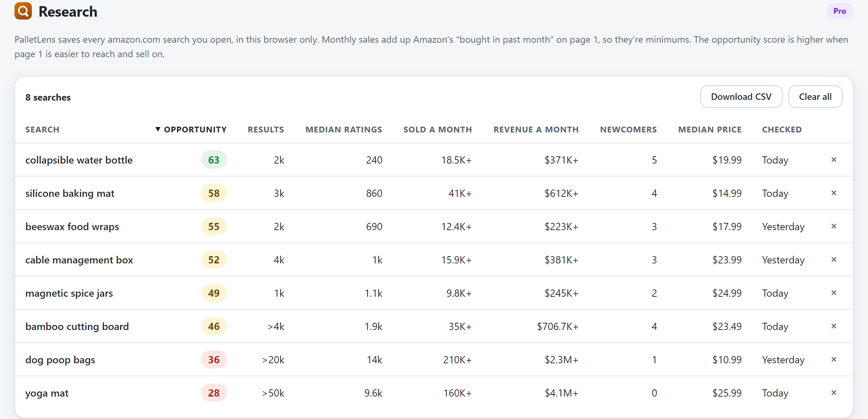Remove the bamboo cutting board search

pyautogui.click(x=834, y=326)
